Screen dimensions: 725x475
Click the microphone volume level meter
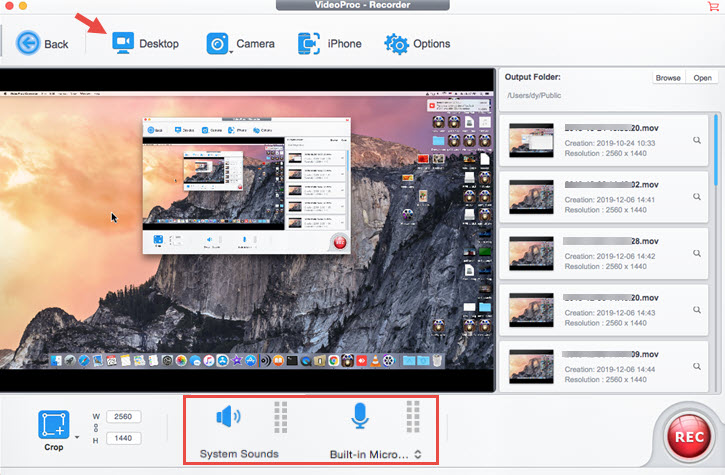(413, 417)
